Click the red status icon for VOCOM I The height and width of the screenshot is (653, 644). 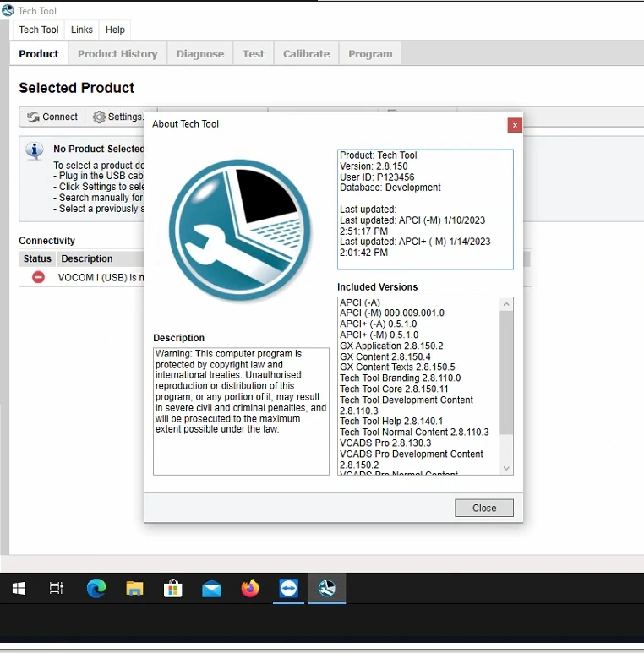coord(38,277)
